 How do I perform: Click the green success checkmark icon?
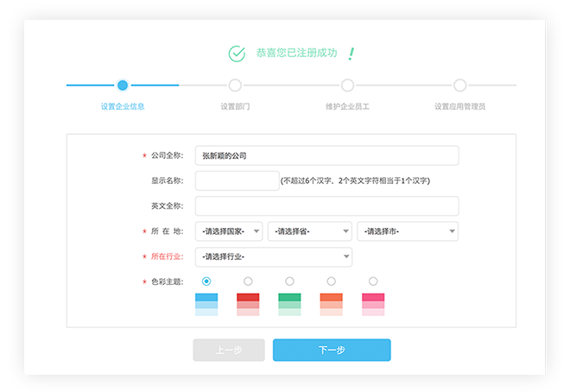(x=237, y=54)
